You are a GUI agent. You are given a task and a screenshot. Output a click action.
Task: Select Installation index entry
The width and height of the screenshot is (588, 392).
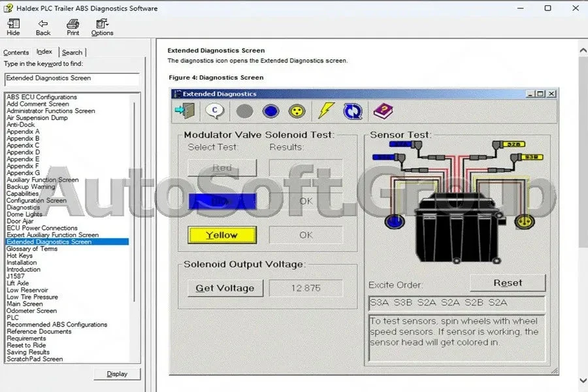[22, 263]
